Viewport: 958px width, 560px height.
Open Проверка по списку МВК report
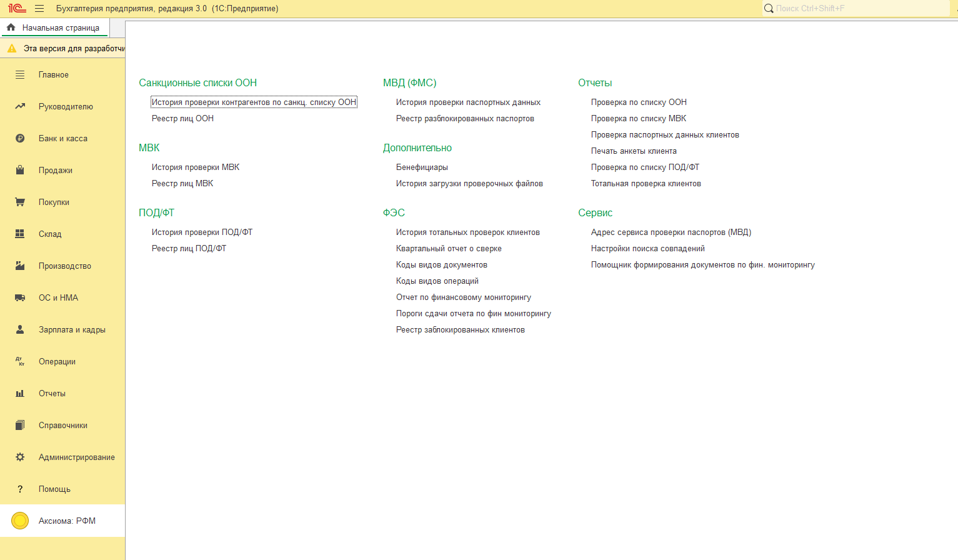639,118
